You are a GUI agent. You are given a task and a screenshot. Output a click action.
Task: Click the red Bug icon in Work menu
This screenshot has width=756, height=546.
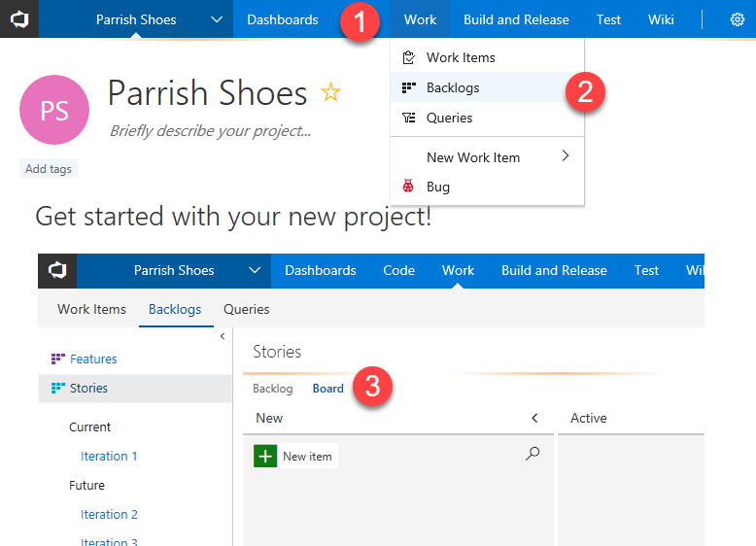point(409,187)
